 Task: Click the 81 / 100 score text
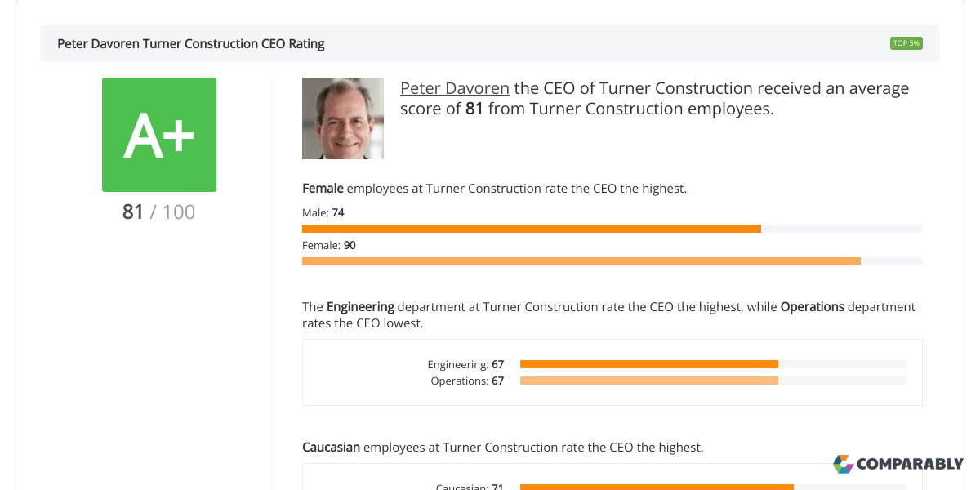point(159,212)
